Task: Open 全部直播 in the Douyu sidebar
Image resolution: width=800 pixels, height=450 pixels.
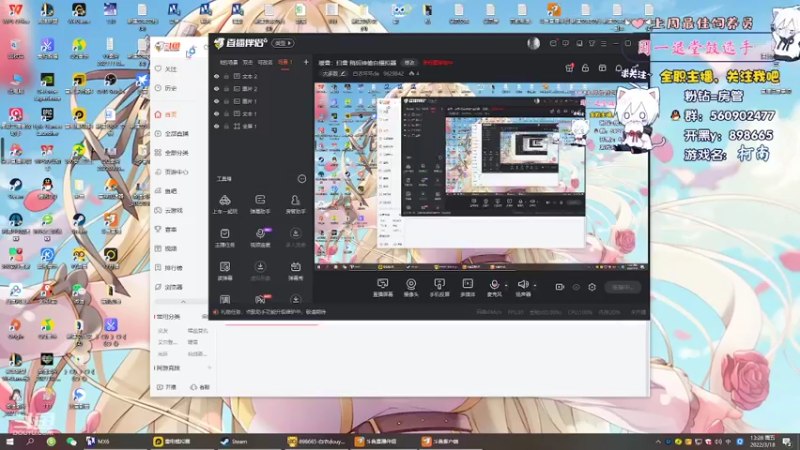Action: [x=172, y=134]
